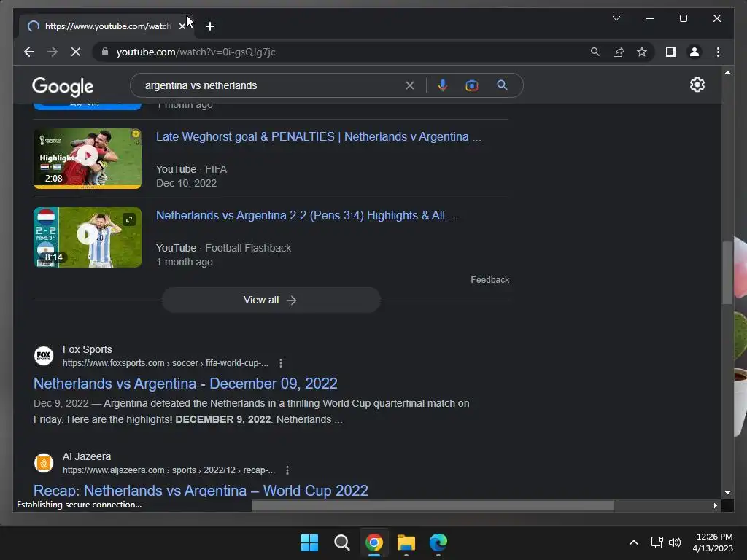
Task: Open Netherlands vs Argentina 2-2 Highlights link
Action: coord(306,216)
